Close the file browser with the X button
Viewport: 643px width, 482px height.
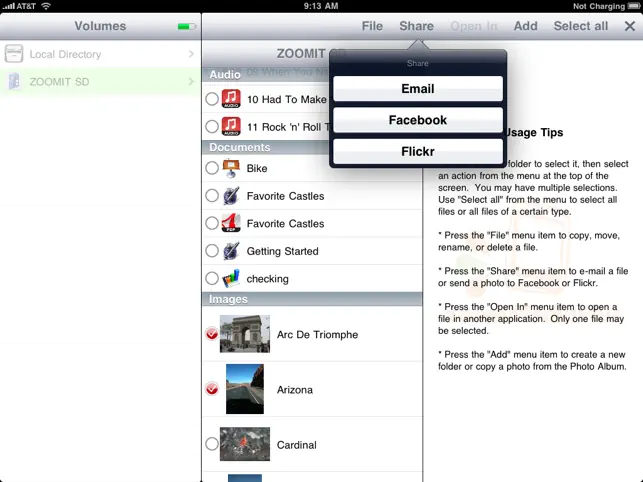(x=630, y=26)
